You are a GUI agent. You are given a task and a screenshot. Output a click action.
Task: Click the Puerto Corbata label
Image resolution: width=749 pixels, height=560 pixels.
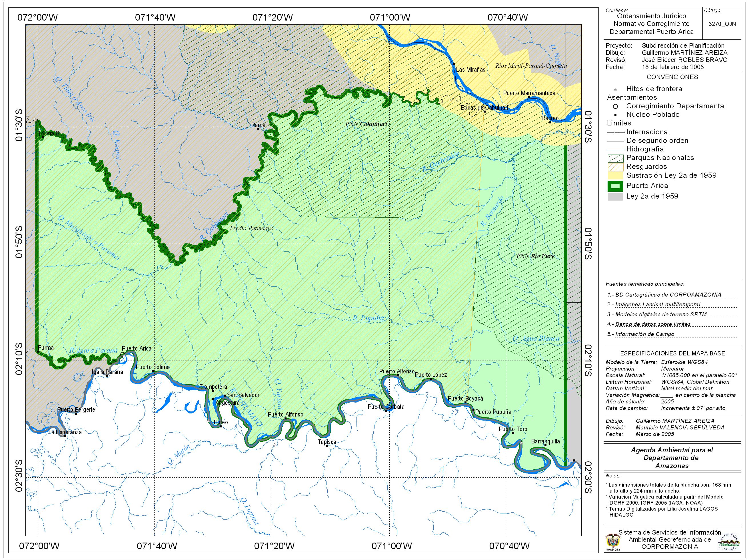386,407
